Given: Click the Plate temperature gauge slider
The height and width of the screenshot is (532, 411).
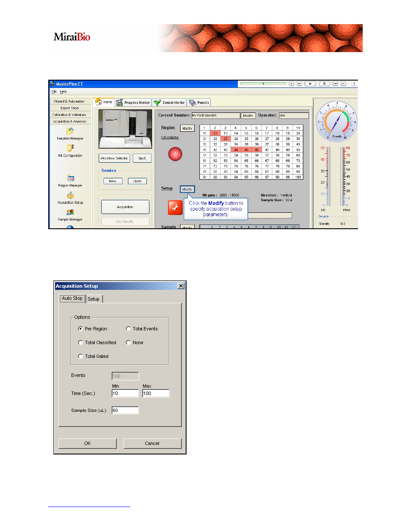Looking at the screenshot, I should (x=344, y=177).
